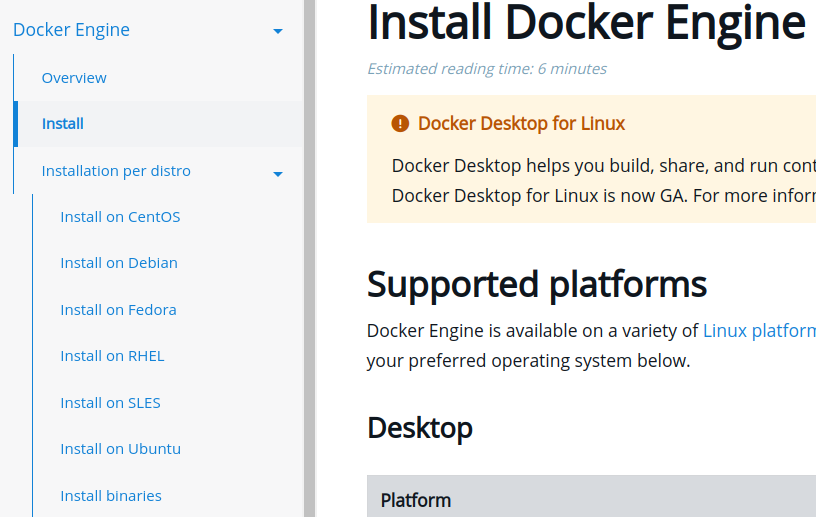Go to Install on SLES
The width and height of the screenshot is (816, 517).
(x=110, y=403)
